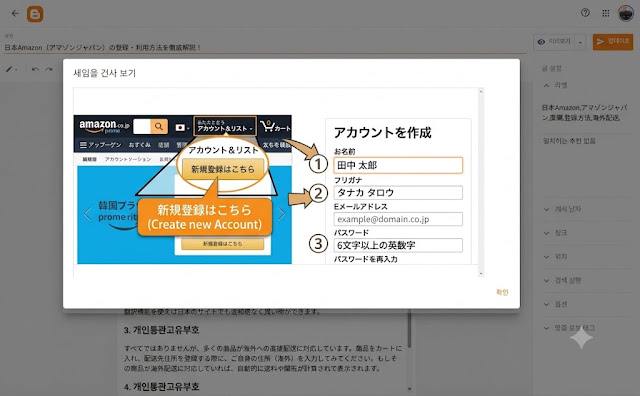
Task: Expand the 옵션 section
Action: coord(586,304)
